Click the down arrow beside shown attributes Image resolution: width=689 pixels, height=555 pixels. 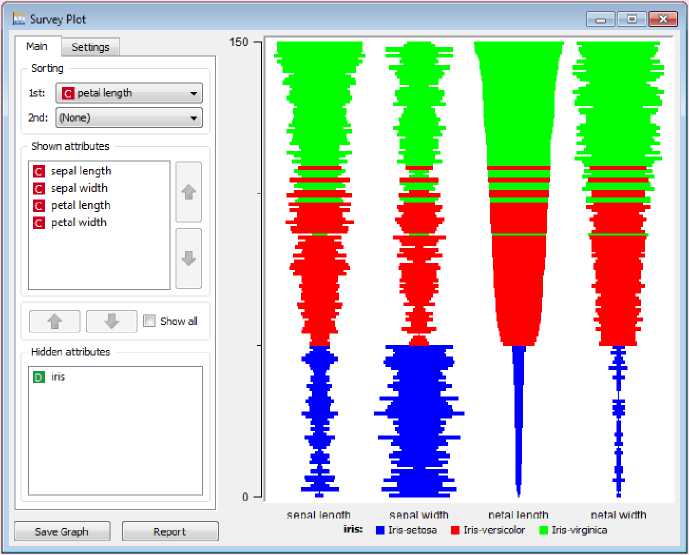point(188,258)
